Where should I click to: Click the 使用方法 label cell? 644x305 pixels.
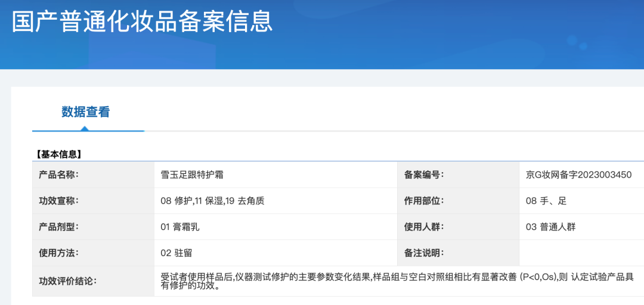(x=93, y=253)
